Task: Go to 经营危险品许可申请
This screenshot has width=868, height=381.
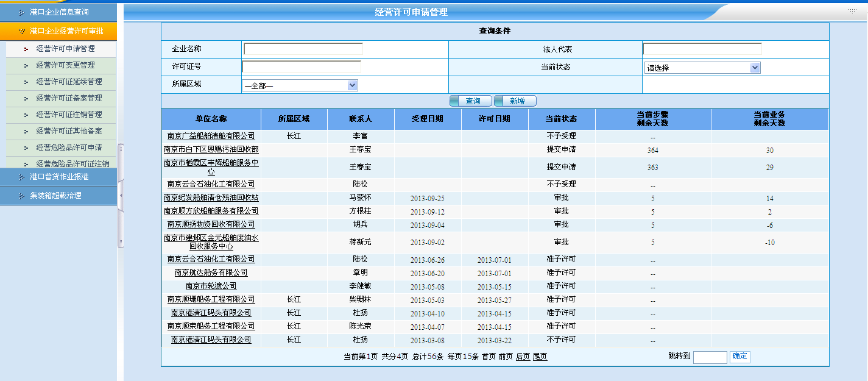Action: pyautogui.click(x=69, y=148)
